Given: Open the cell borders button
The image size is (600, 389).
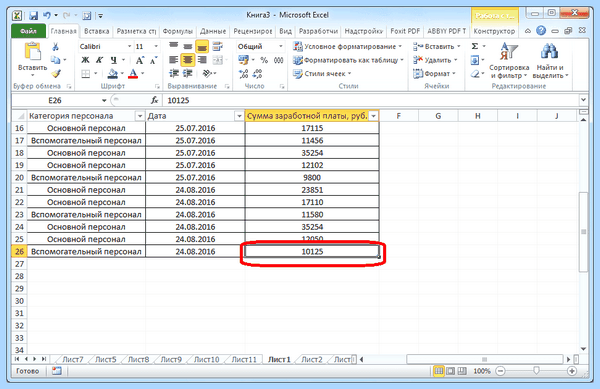Looking at the screenshot, I should tap(86, 73).
